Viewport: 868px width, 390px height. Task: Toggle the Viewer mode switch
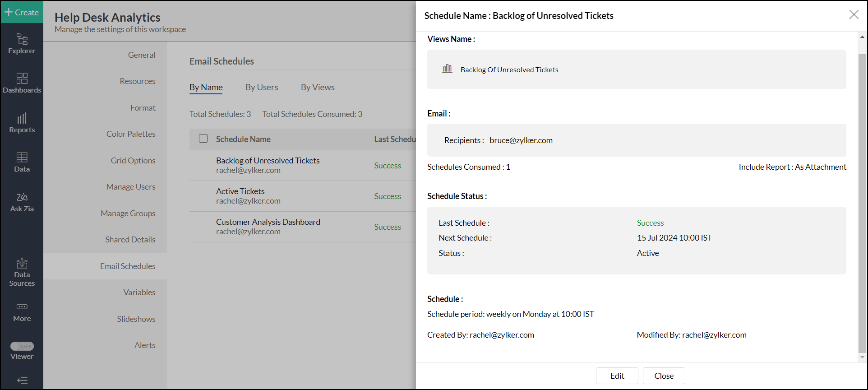(x=22, y=346)
